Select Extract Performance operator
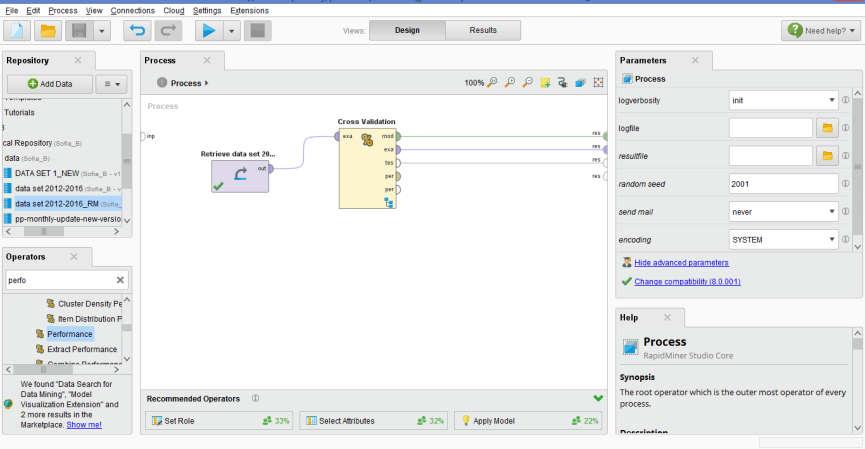865x449 pixels. (82, 349)
